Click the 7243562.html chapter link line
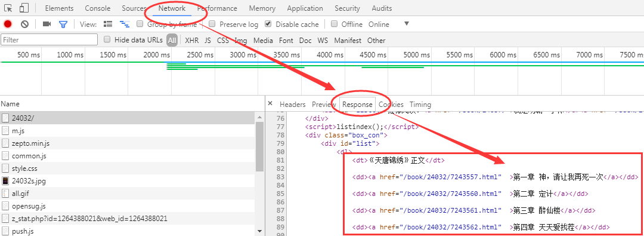This screenshot has height=236, width=644. tap(481, 227)
